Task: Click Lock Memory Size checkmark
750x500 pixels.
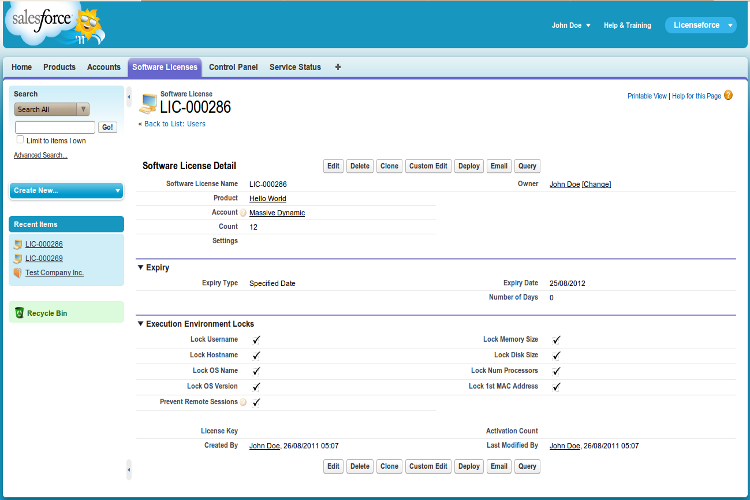Action: coord(556,340)
